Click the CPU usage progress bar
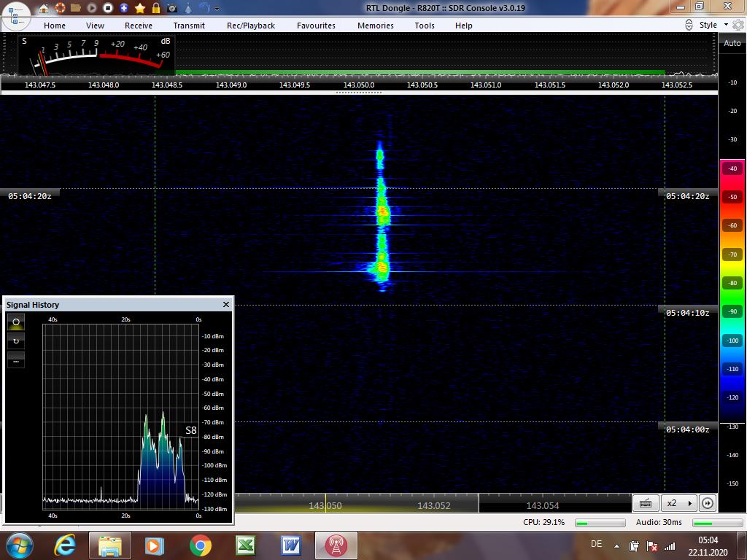The width and height of the screenshot is (747, 560). pos(600,523)
